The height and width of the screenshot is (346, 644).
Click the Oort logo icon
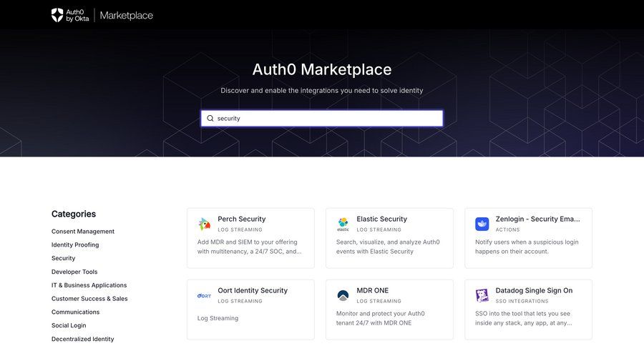pyautogui.click(x=204, y=295)
